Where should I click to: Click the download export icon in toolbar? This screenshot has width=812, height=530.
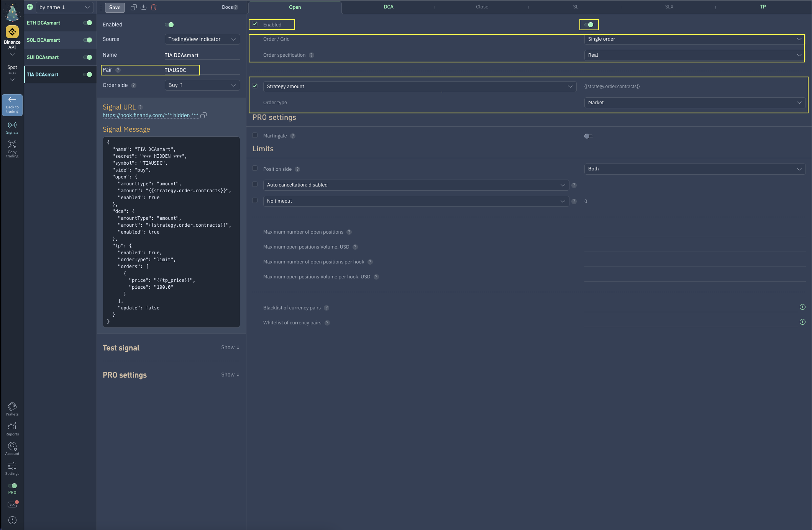[144, 7]
